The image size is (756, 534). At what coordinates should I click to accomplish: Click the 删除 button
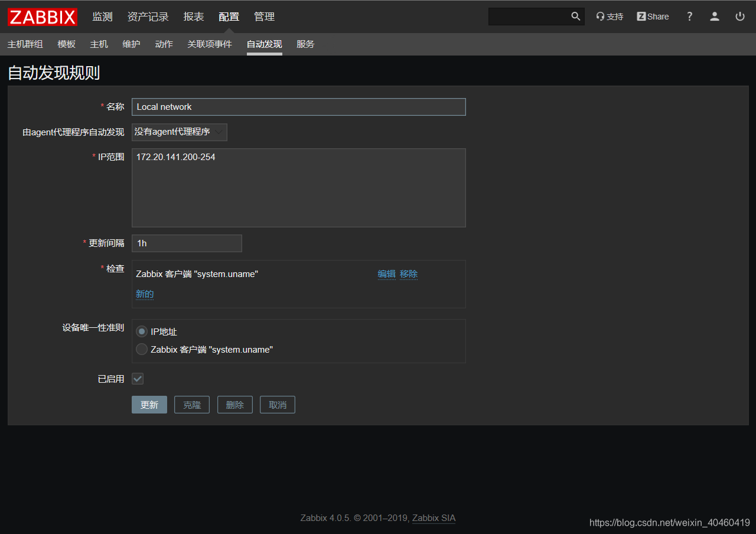pos(235,405)
